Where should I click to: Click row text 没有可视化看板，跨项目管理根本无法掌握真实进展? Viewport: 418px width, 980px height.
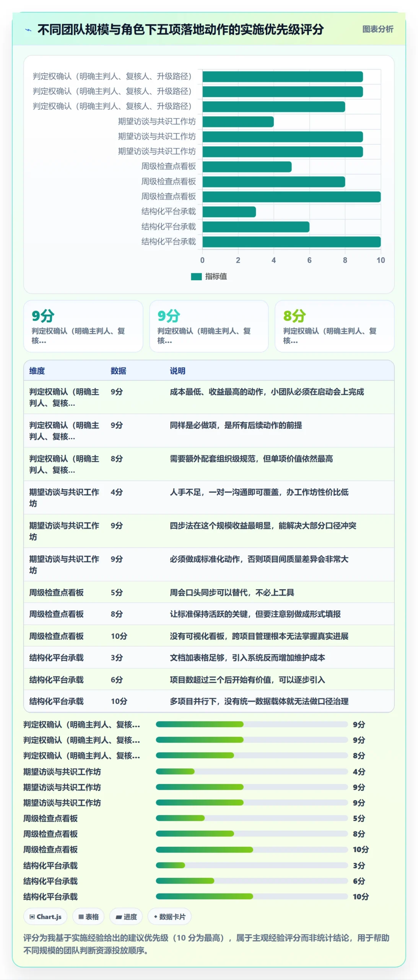[259, 636]
